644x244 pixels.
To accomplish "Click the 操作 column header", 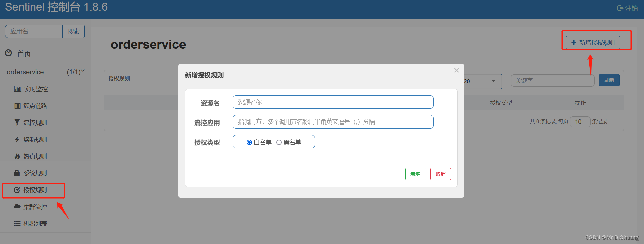I will (x=580, y=103).
